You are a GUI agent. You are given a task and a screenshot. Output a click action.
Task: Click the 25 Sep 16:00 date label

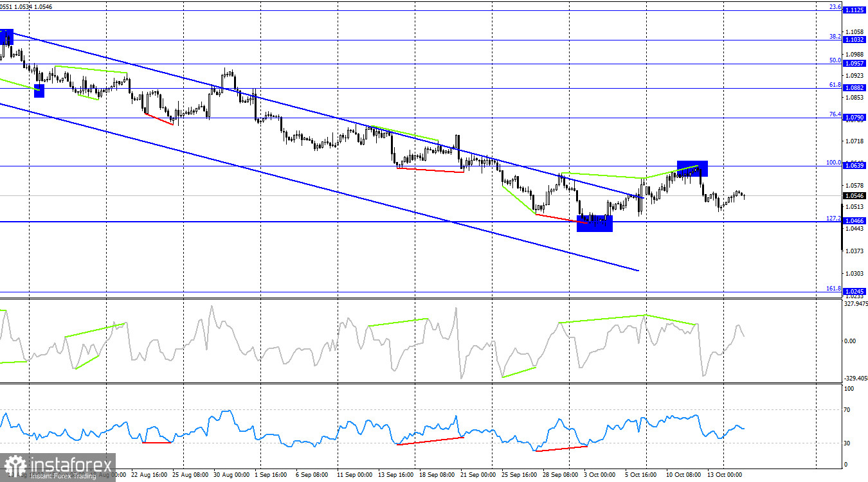coord(520,476)
